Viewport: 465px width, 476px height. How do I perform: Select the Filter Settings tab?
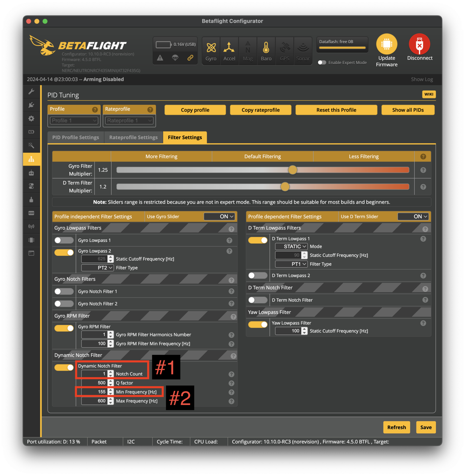pos(185,137)
